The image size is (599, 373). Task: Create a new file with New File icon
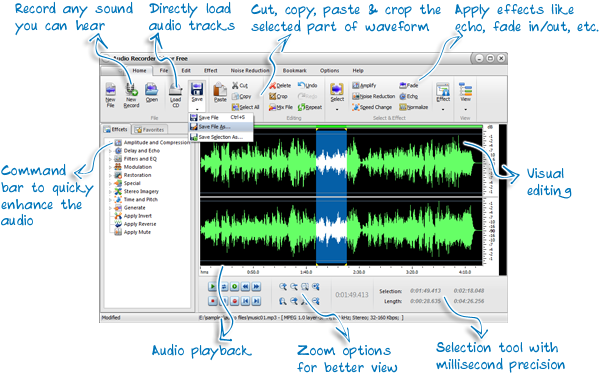coord(110,94)
